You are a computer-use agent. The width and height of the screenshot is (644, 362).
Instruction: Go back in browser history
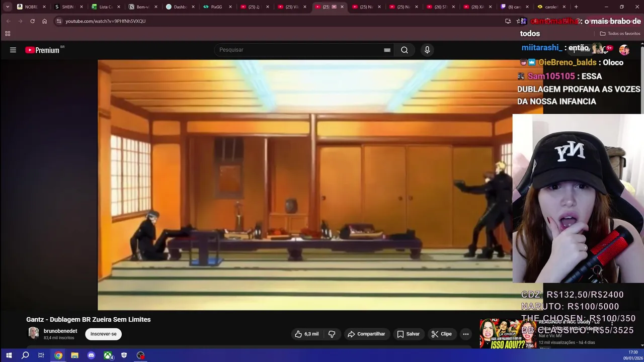(x=8, y=21)
